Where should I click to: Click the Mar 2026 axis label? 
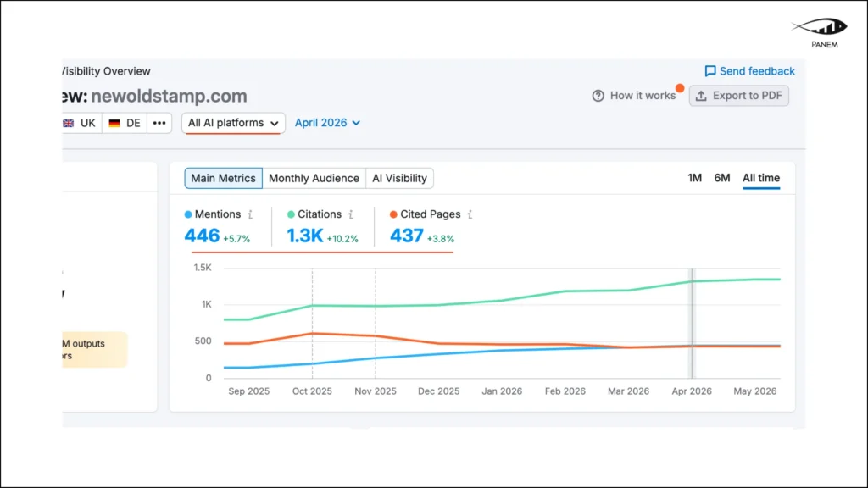(628, 391)
